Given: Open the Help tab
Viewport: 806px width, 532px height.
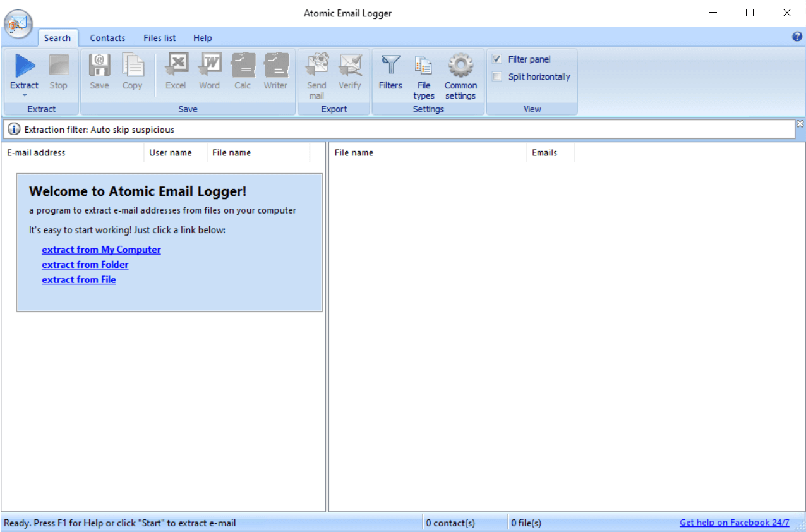Looking at the screenshot, I should (x=203, y=38).
